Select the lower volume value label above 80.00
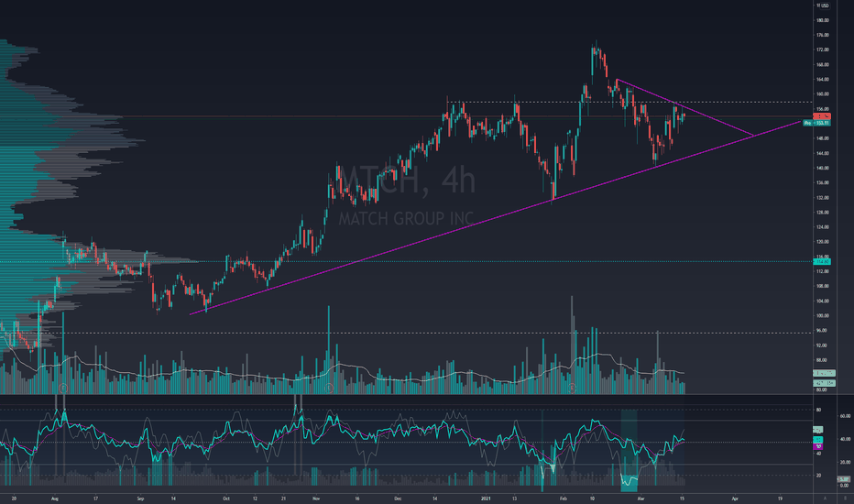 (x=824, y=383)
